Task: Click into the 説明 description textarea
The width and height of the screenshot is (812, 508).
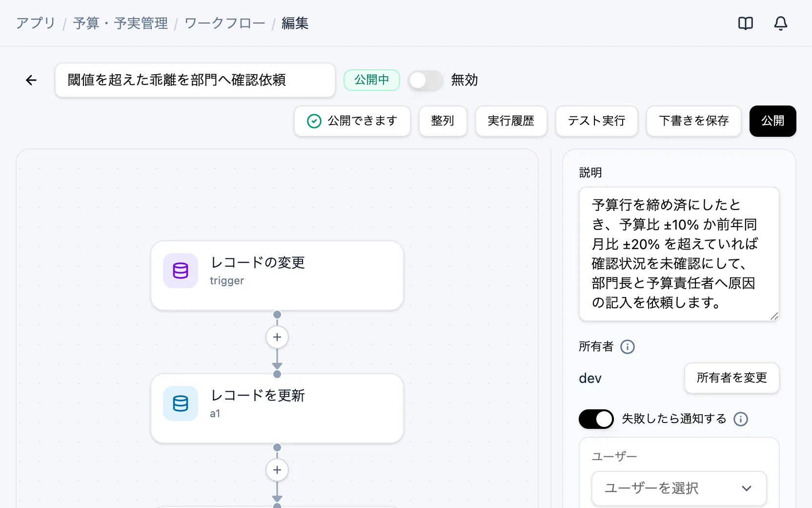Action: [x=679, y=254]
